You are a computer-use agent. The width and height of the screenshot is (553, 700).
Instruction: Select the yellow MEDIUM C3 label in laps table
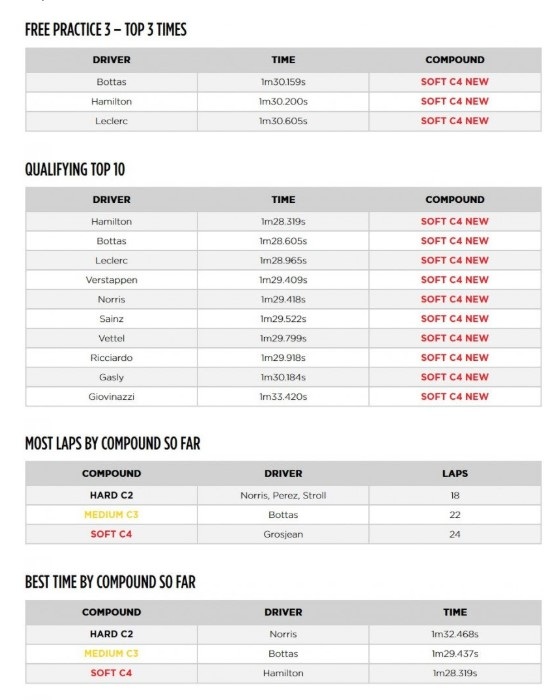(111, 515)
